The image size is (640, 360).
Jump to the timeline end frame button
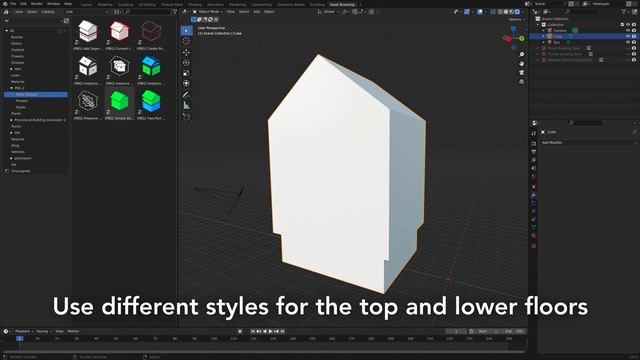coord(282,331)
